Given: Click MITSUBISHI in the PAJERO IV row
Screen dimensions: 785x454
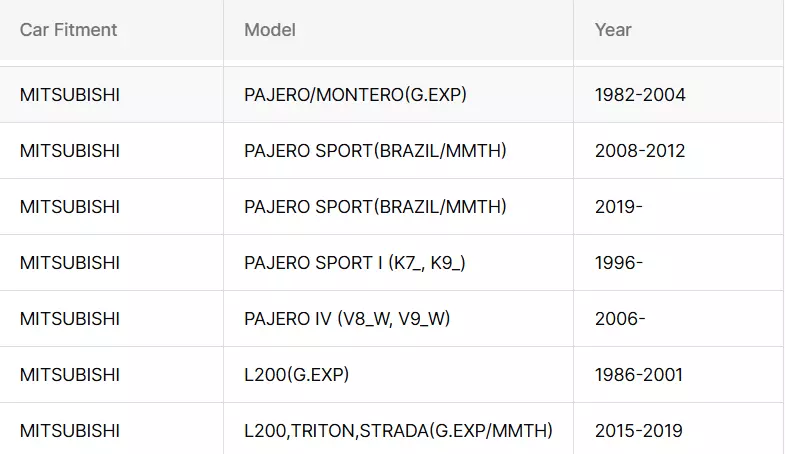Looking at the screenshot, I should click(70, 319).
